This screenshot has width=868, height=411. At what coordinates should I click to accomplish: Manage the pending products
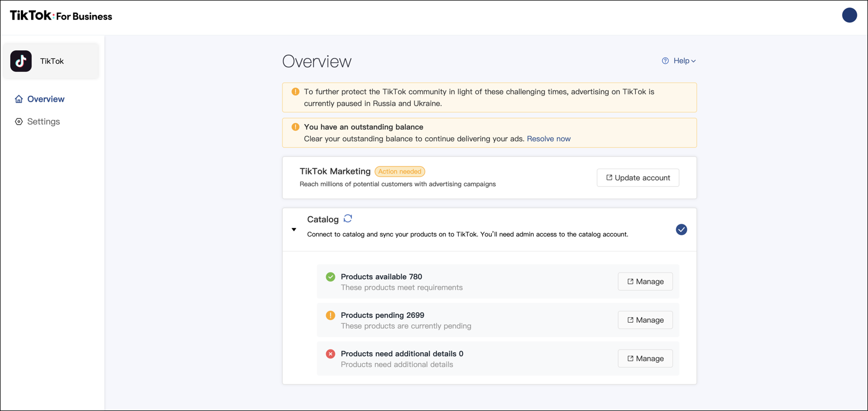pos(645,320)
